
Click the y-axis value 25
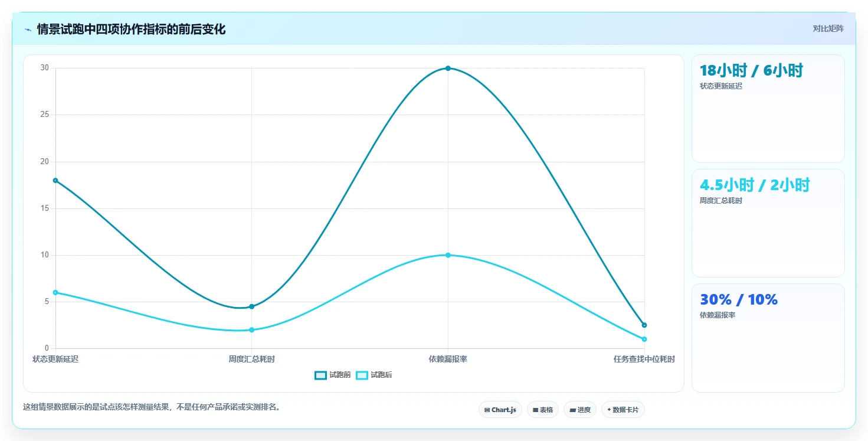tap(45, 115)
